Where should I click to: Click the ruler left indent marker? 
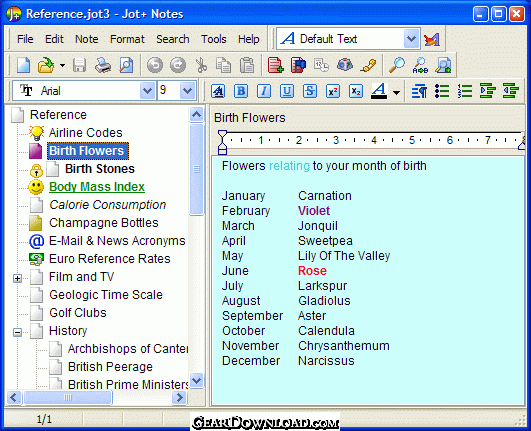(x=222, y=143)
